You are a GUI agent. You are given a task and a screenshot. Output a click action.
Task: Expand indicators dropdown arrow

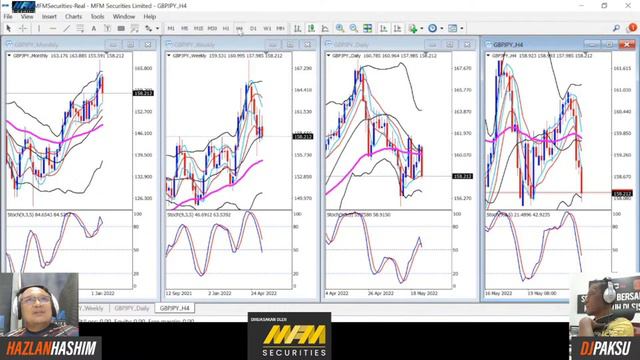(421, 29)
